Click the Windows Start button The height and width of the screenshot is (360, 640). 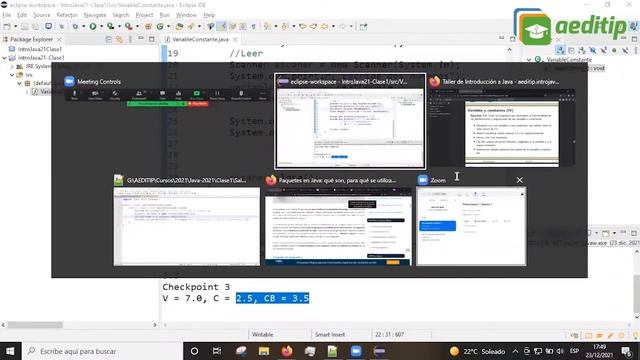[x=10, y=351]
